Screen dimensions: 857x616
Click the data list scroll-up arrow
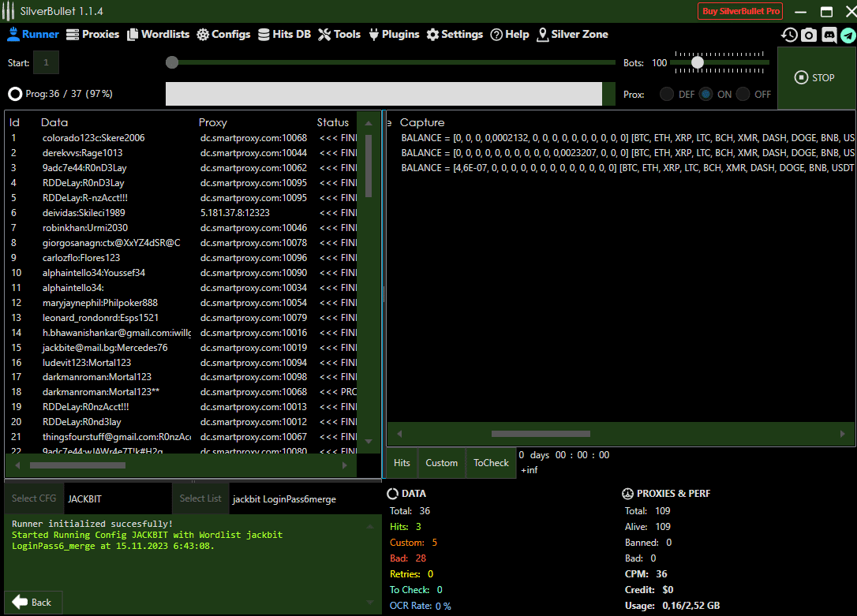pyautogui.click(x=368, y=123)
